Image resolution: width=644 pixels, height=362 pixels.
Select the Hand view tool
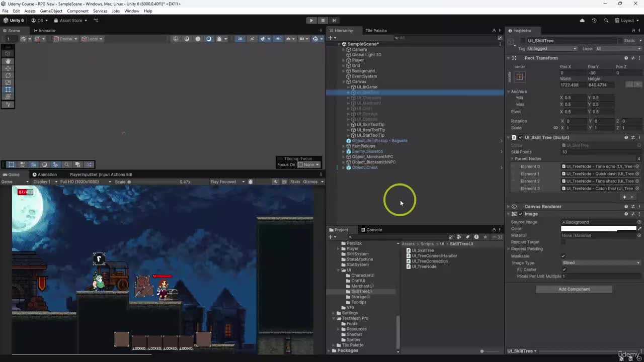point(8,61)
